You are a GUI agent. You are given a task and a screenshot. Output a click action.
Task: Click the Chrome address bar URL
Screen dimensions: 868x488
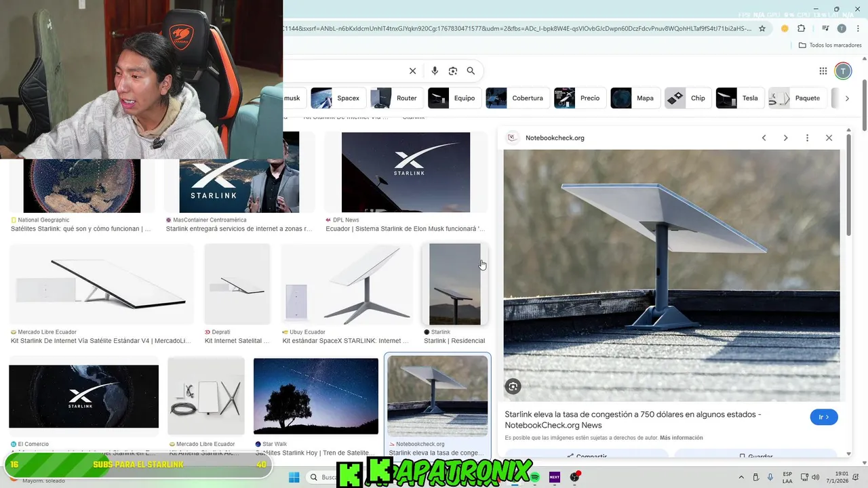coord(517,28)
